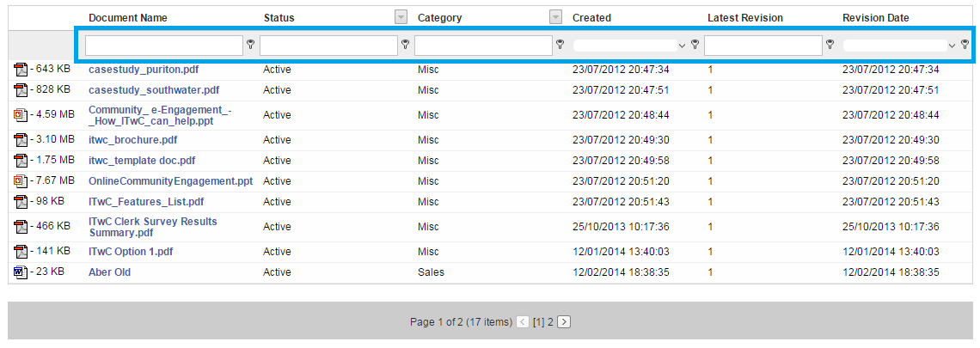
Task: Sort by the Document Name column header
Action: click(x=128, y=18)
